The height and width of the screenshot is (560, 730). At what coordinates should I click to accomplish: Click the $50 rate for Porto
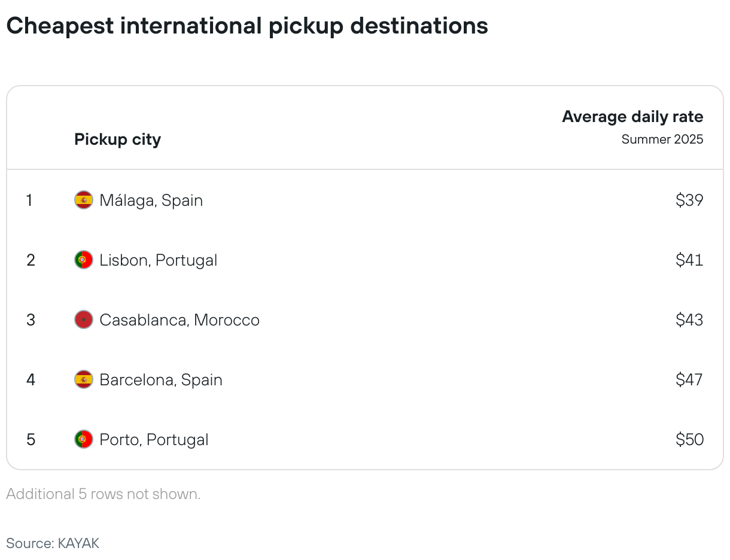(x=689, y=440)
